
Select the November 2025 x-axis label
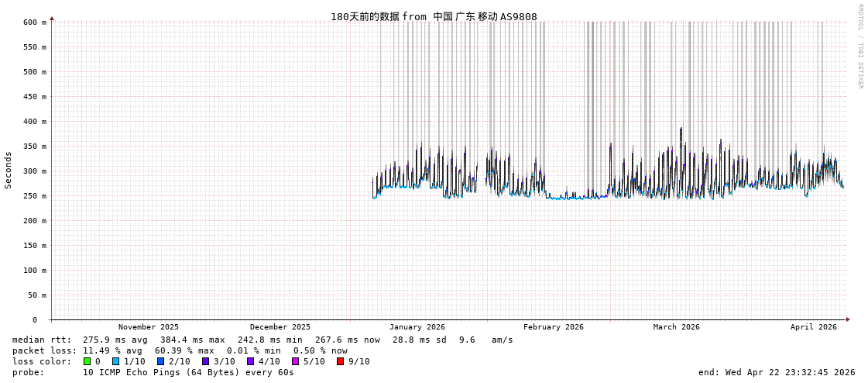pos(148,327)
